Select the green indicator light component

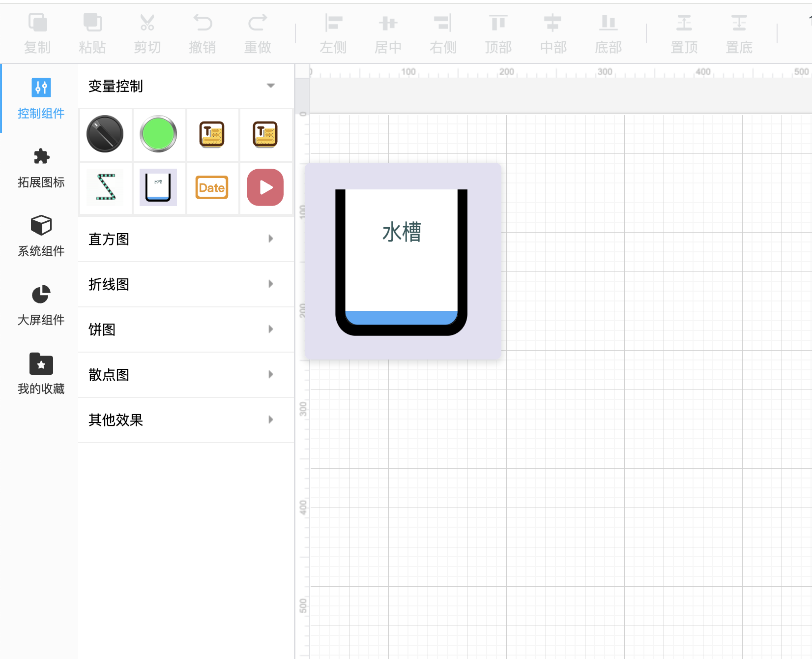click(x=158, y=134)
